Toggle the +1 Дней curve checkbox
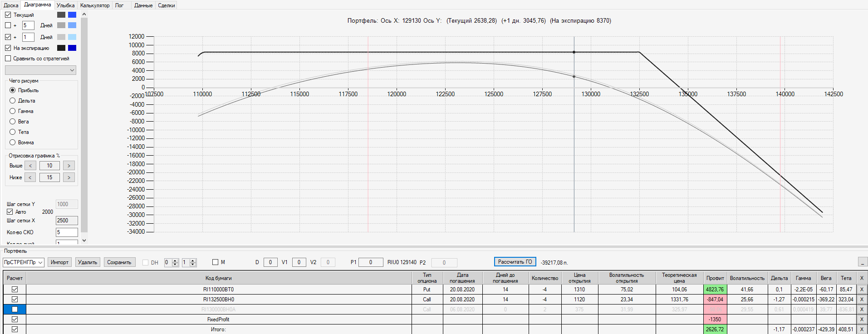Viewport: 868px width, 334px height. [x=8, y=37]
